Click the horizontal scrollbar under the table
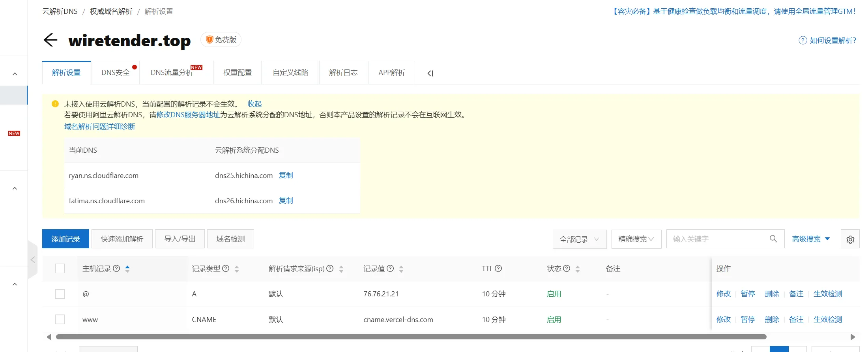Image resolution: width=868 pixels, height=352 pixels. (x=410, y=337)
